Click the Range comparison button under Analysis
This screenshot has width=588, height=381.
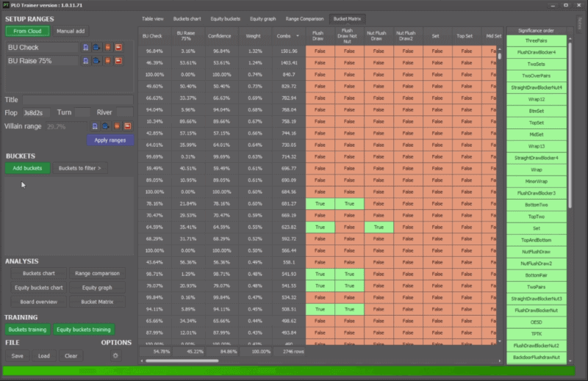point(97,273)
